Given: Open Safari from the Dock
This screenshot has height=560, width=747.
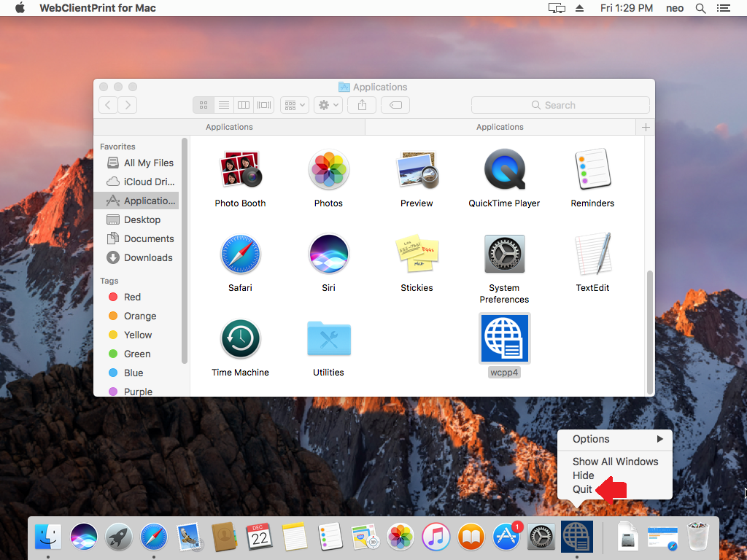Looking at the screenshot, I should point(153,537).
